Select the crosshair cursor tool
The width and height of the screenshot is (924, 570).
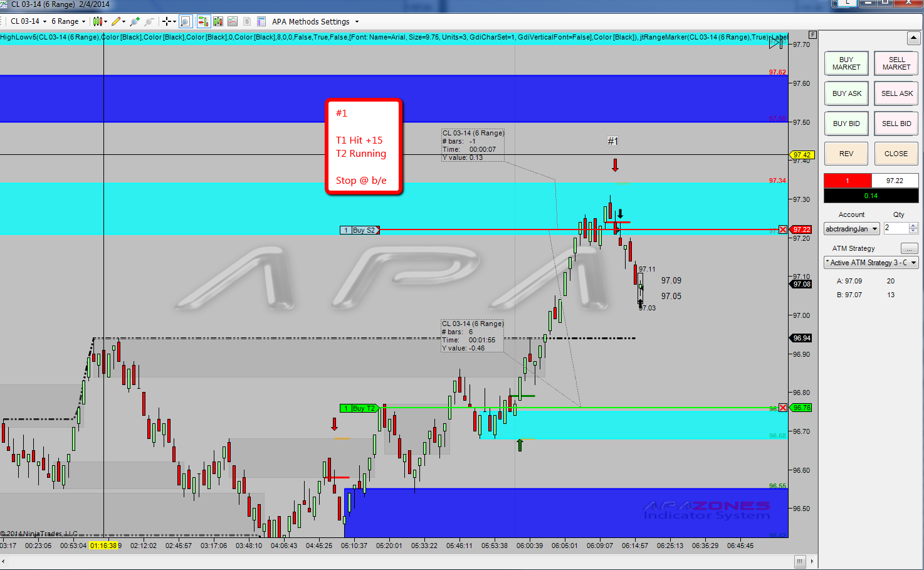[166, 21]
